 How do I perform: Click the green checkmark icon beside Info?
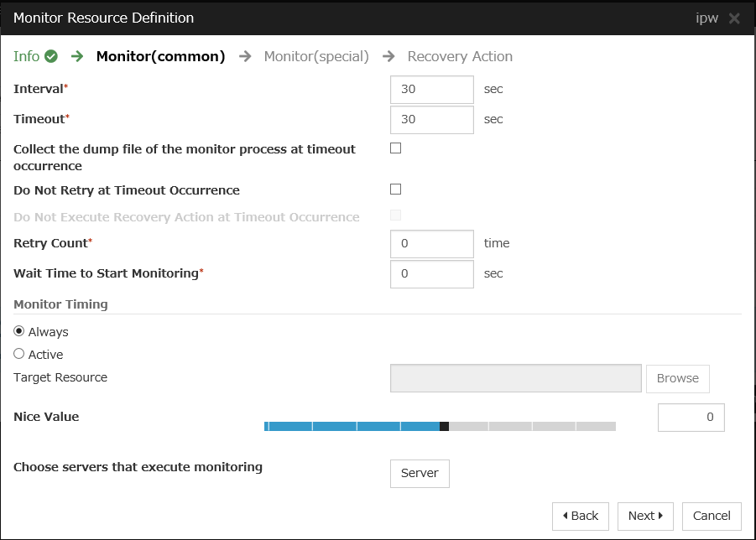(x=51, y=57)
